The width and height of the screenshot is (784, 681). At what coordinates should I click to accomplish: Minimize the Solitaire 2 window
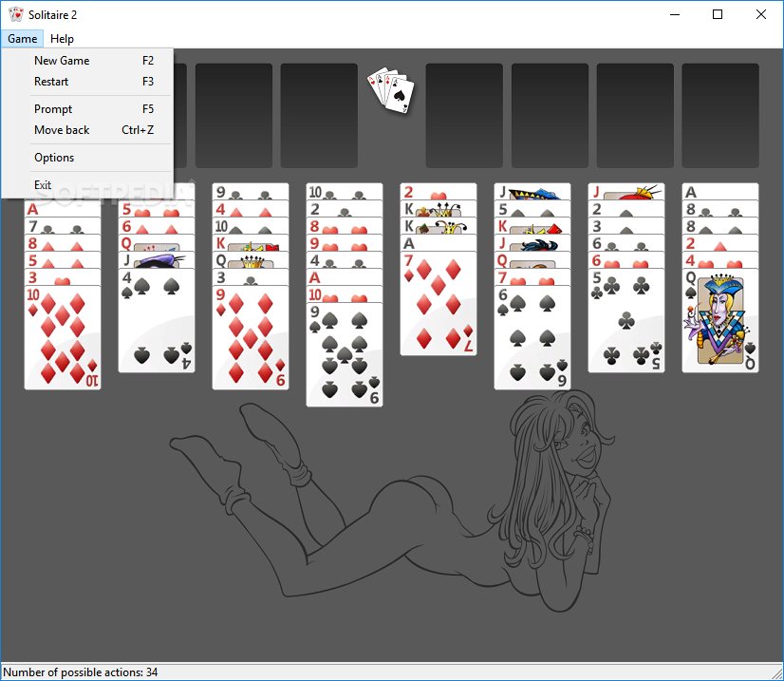[675, 14]
